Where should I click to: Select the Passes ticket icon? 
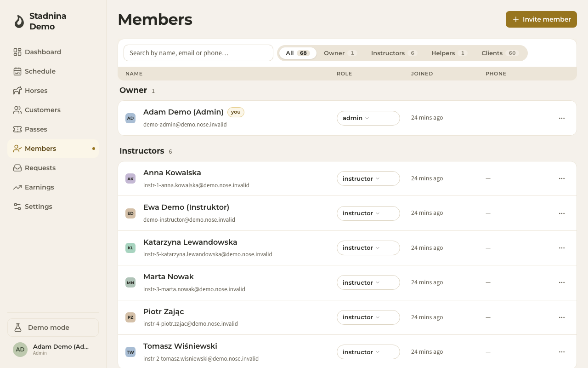point(17,129)
